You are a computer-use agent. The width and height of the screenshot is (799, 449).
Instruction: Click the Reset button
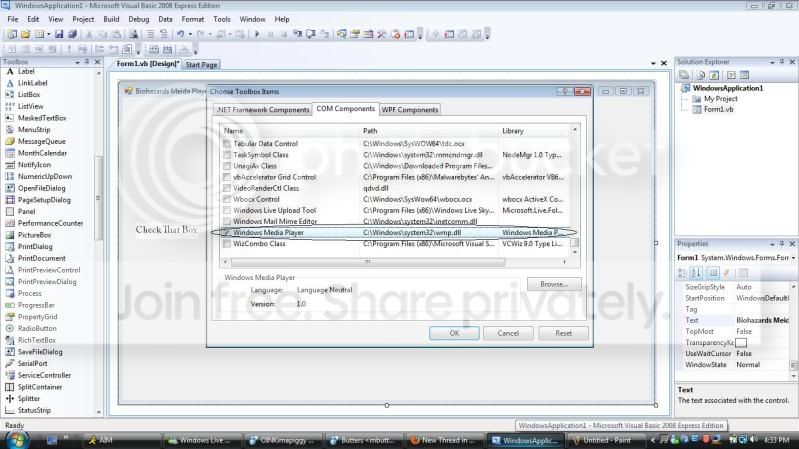[563, 333]
